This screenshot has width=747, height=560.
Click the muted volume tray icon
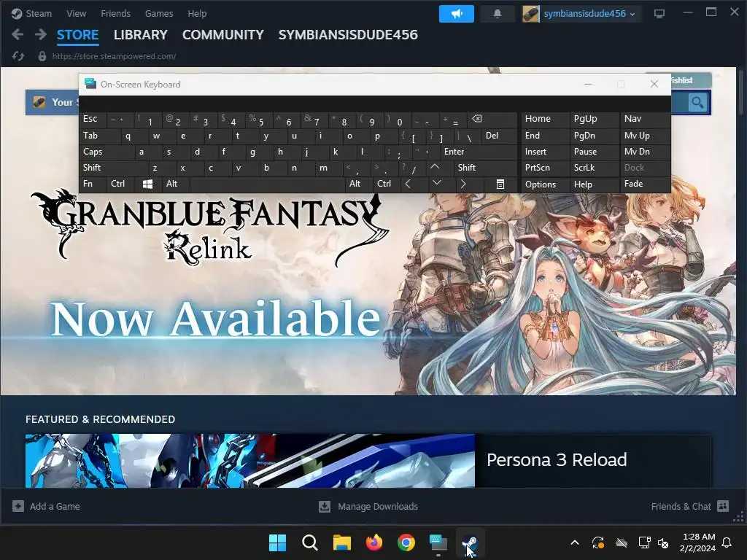[x=663, y=542]
